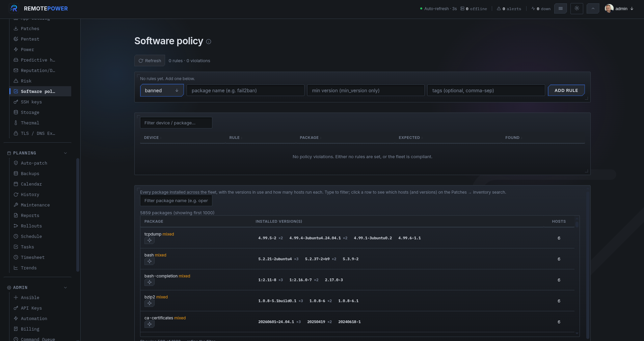The height and width of the screenshot is (341, 644).
Task: Click the SSH keys key icon
Action: 16,102
